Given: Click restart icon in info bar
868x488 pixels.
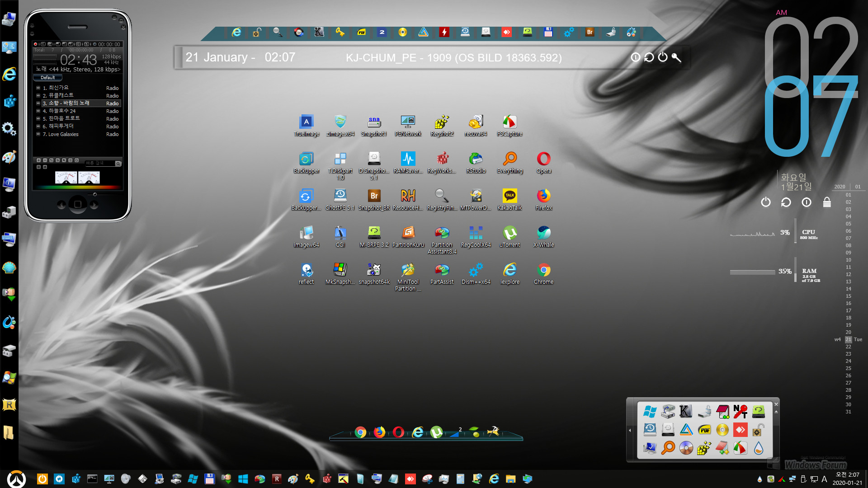Looking at the screenshot, I should [649, 57].
